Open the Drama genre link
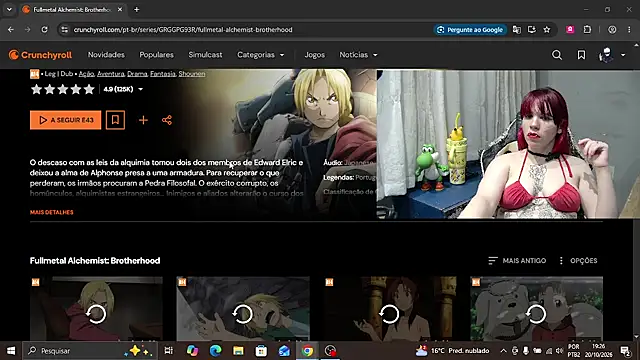The height and width of the screenshot is (360, 640). (137, 74)
